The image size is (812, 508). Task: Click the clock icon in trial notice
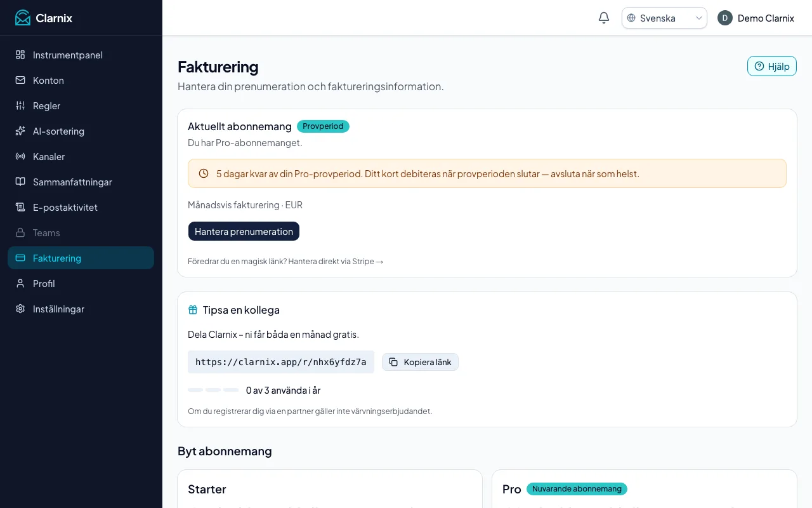click(x=204, y=173)
